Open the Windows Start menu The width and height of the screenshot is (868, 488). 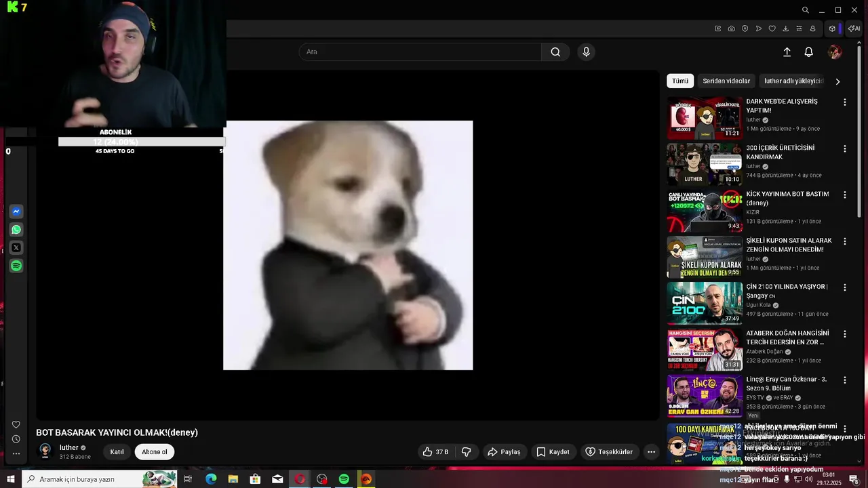pos(11,479)
